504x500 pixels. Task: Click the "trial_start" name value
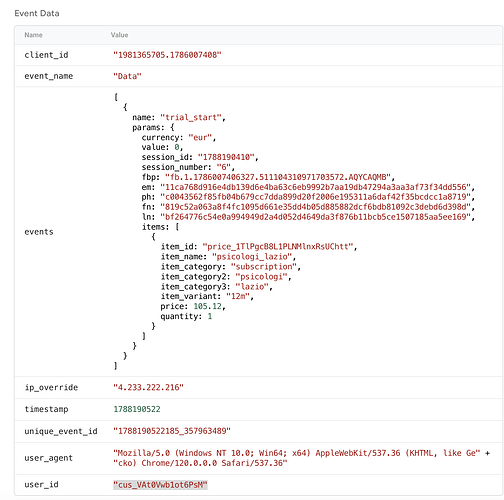point(191,117)
